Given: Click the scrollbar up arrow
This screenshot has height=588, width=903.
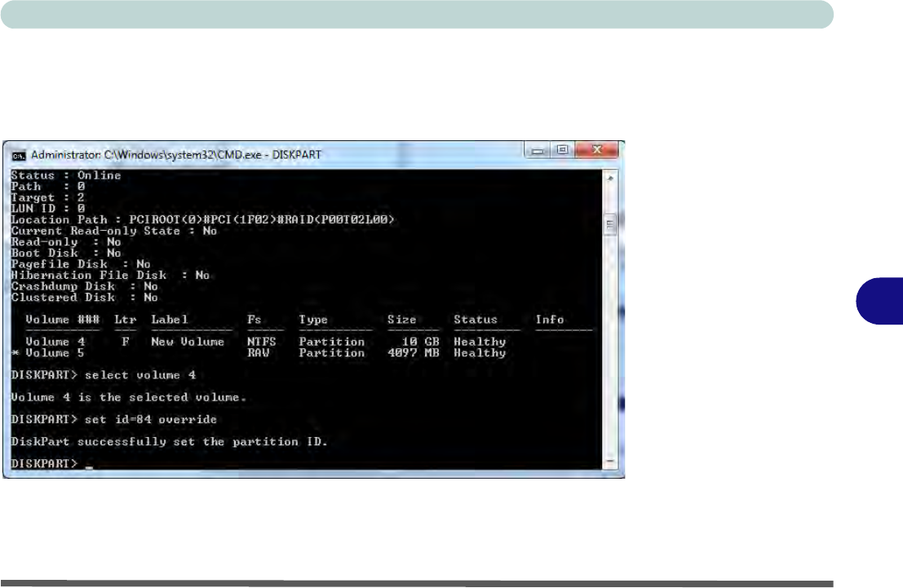Looking at the screenshot, I should [610, 179].
